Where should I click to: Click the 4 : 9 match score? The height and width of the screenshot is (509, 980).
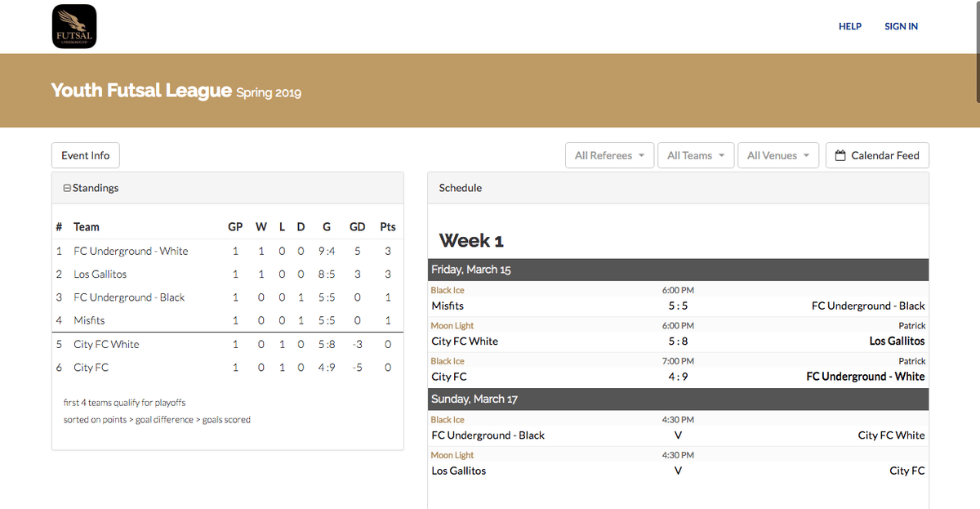tap(678, 377)
